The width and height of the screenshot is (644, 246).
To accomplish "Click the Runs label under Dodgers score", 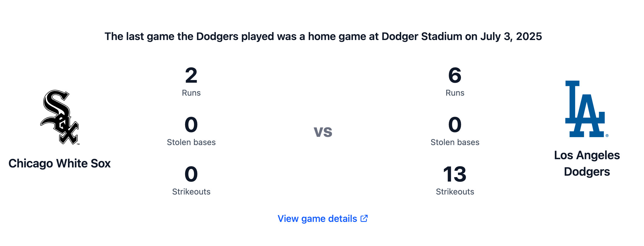I will click(x=455, y=93).
